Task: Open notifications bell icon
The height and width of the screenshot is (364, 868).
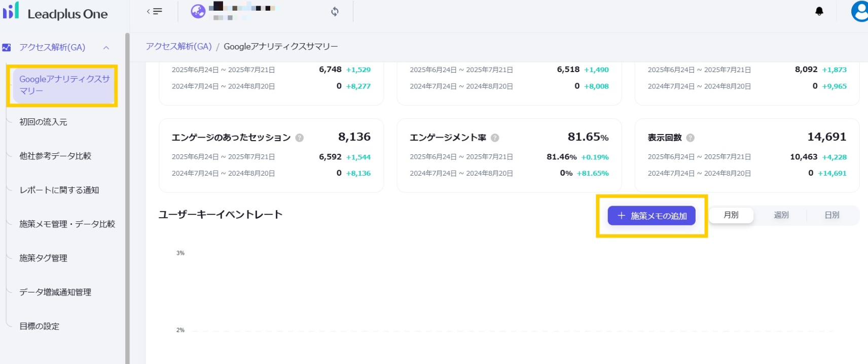Action: point(819,11)
